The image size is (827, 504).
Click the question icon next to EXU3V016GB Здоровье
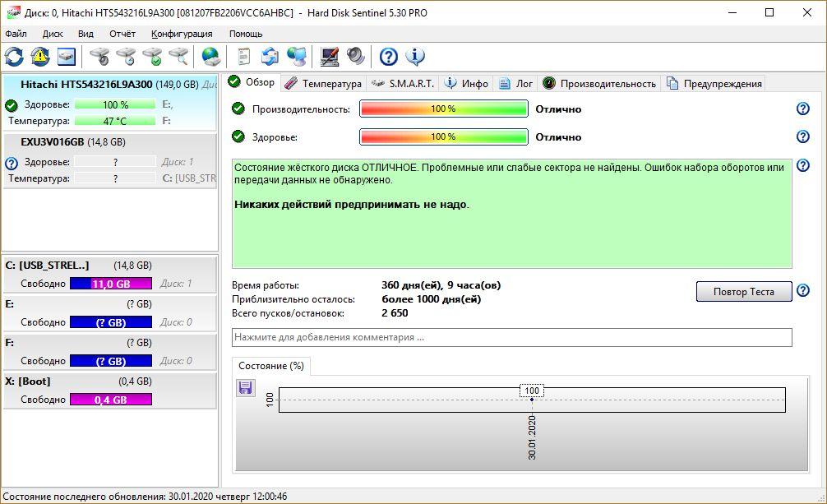pos(11,163)
